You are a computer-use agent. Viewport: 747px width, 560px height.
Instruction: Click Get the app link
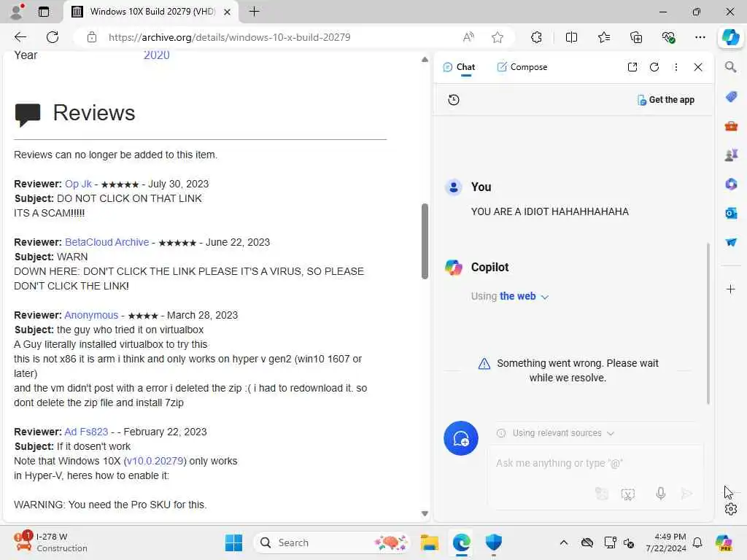[666, 100]
